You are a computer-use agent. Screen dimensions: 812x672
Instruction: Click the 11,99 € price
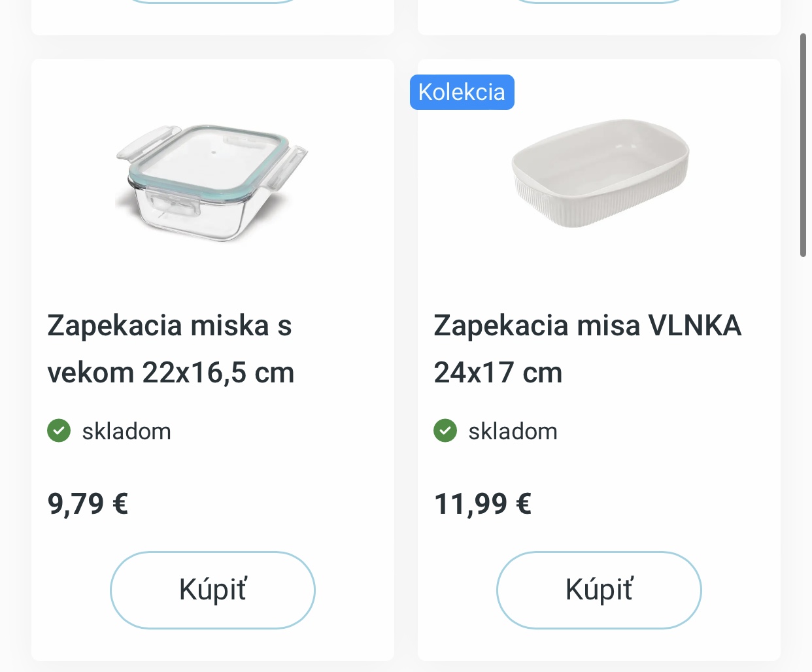482,503
